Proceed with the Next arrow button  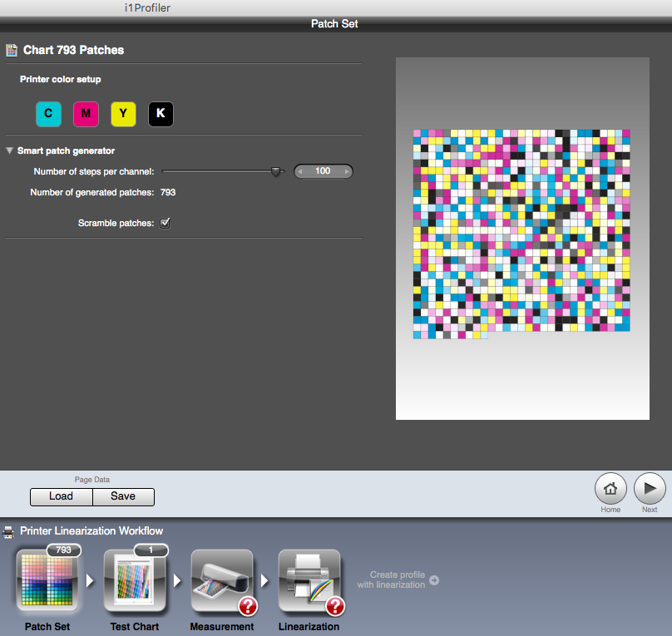(x=650, y=489)
